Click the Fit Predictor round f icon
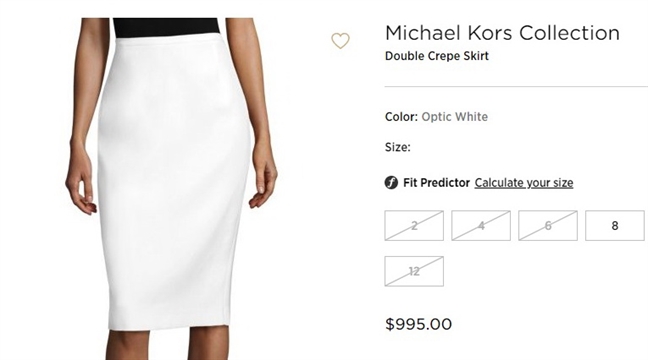 coord(391,182)
